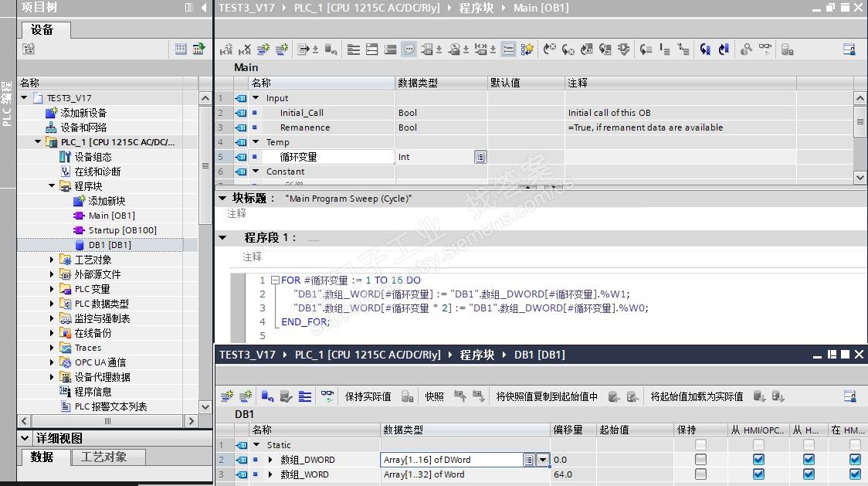Select Startup [OB100] block
Image resolution: width=868 pixels, height=486 pixels.
(122, 230)
